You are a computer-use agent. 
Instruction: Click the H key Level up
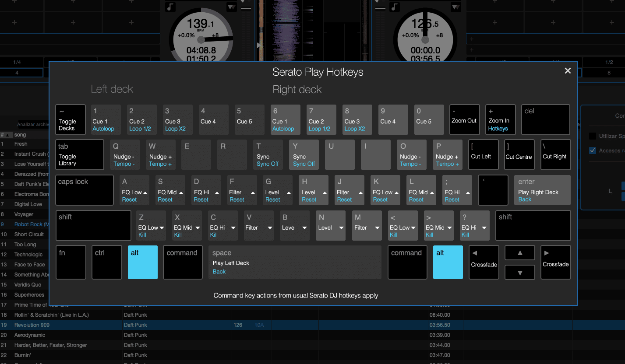(314, 190)
